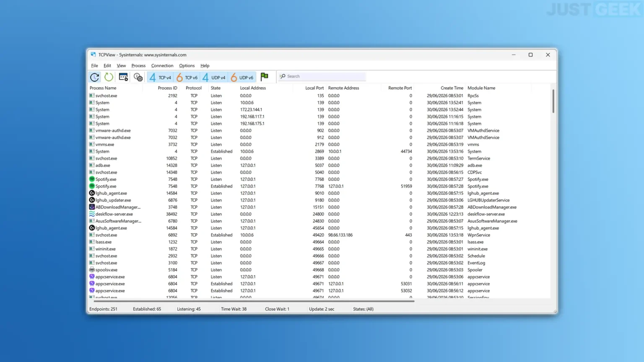
Task: Toggle the TCP v6 filter
Action: coord(187,77)
